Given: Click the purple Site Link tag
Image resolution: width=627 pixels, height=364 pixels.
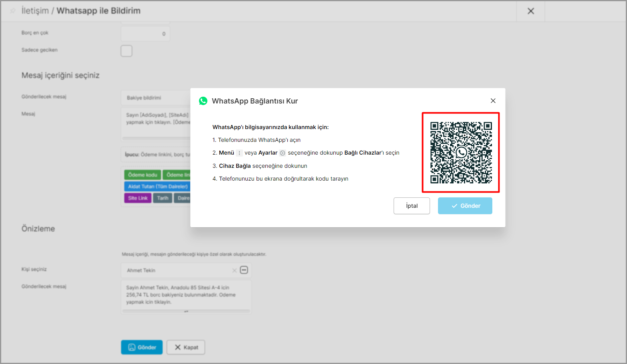Looking at the screenshot, I should point(138,198).
